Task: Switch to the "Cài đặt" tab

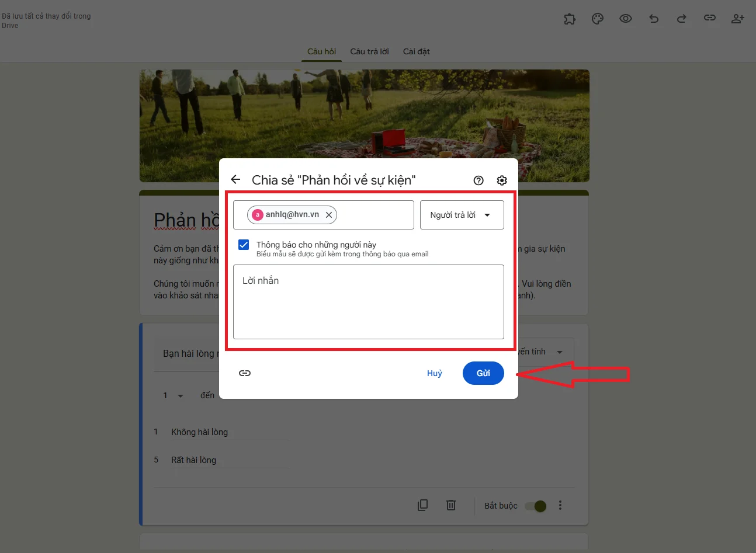Action: click(x=416, y=51)
